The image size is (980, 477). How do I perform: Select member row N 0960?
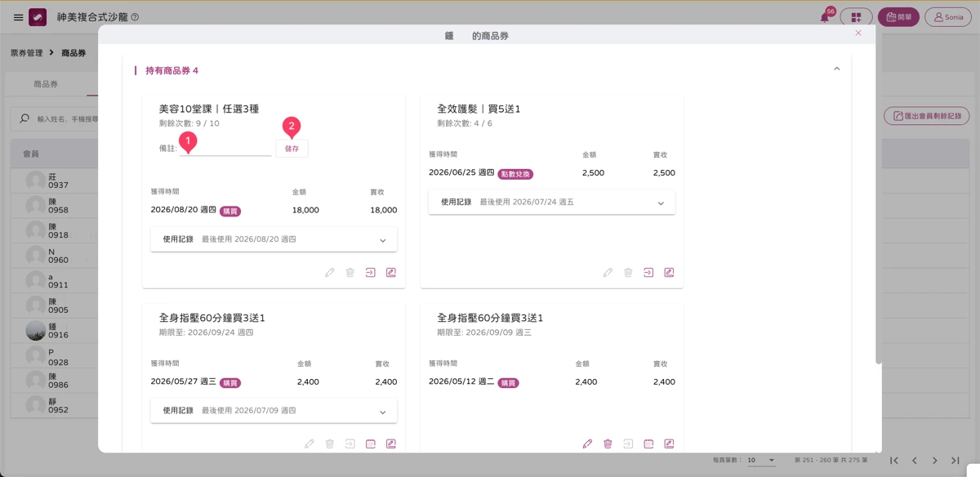click(53, 256)
